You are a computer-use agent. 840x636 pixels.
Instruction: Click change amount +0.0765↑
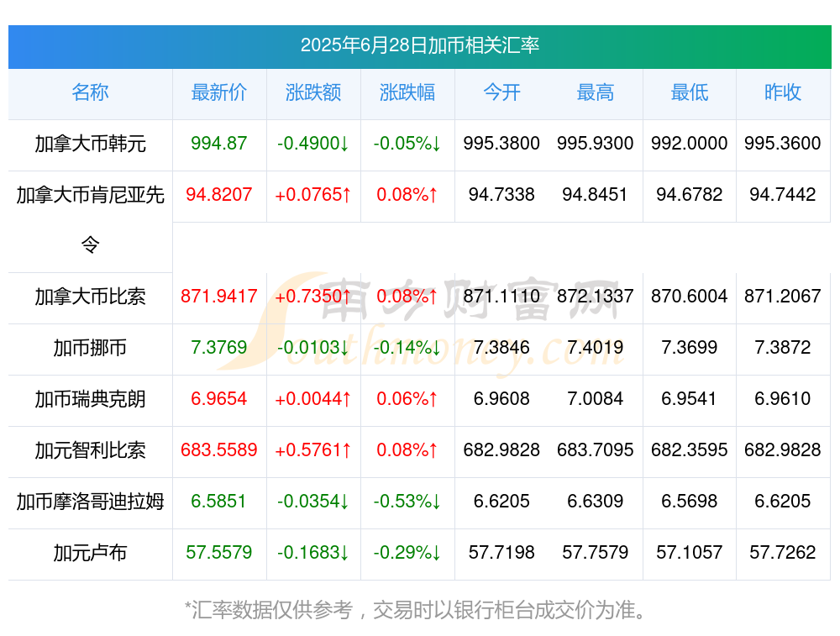pos(313,194)
